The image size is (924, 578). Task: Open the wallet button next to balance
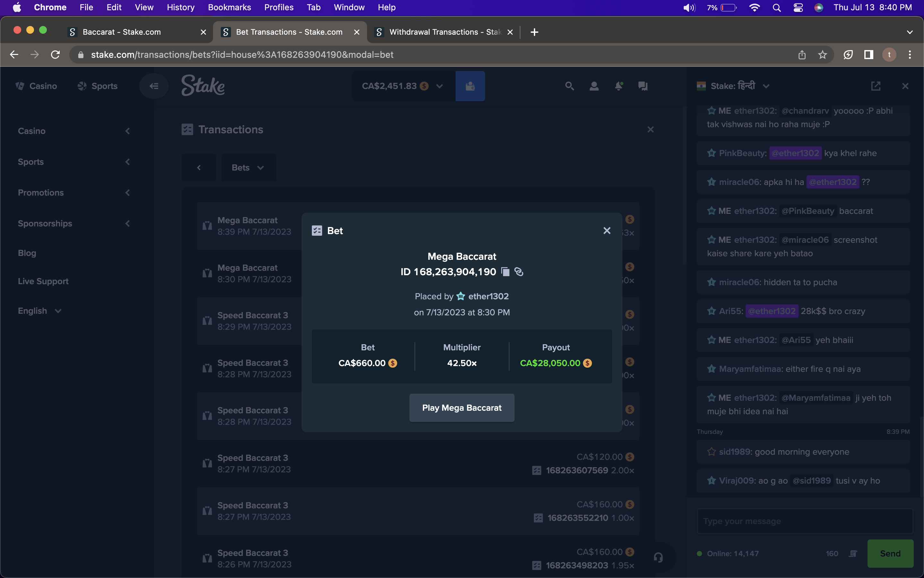[x=470, y=86]
